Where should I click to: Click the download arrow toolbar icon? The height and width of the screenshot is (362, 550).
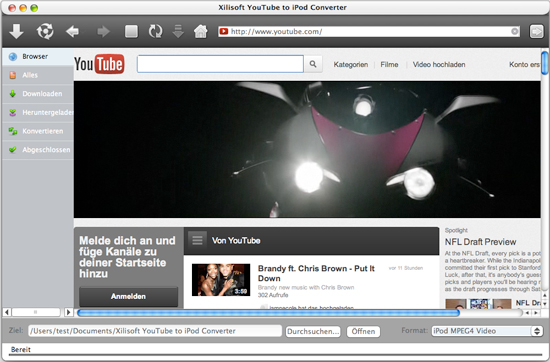pos(16,32)
